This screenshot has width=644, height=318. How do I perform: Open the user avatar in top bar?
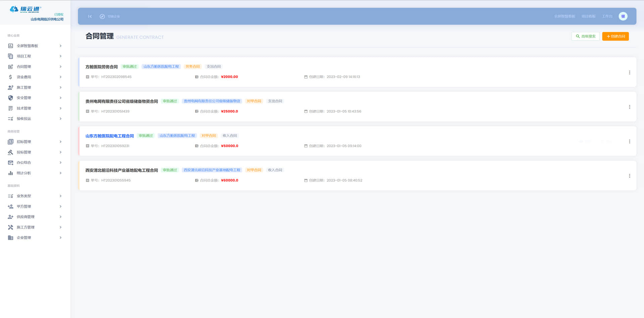click(x=623, y=16)
